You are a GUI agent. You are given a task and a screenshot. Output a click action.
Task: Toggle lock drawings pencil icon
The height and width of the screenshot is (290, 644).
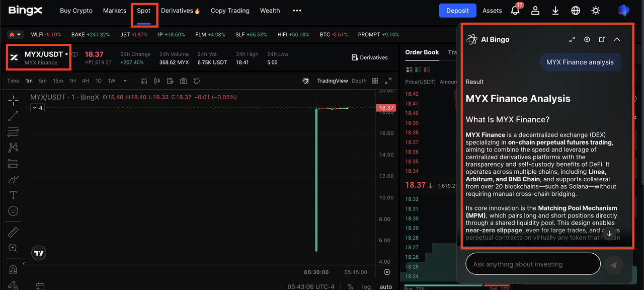[13, 285]
